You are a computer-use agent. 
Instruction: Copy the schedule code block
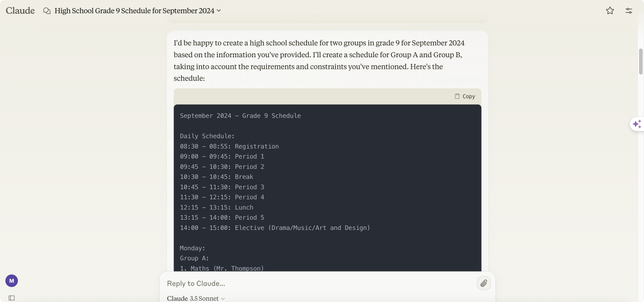tap(465, 96)
